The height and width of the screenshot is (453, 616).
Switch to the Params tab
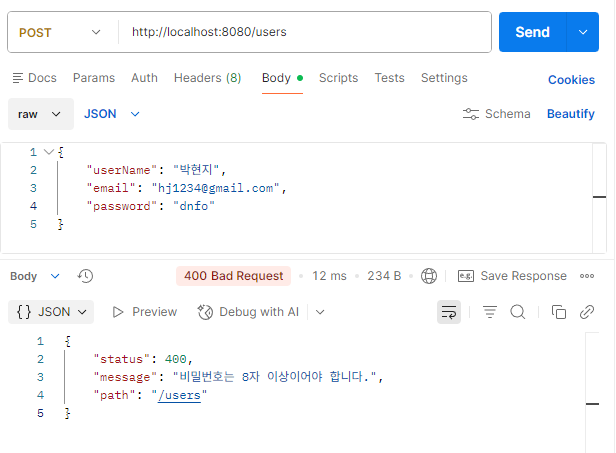tap(94, 78)
